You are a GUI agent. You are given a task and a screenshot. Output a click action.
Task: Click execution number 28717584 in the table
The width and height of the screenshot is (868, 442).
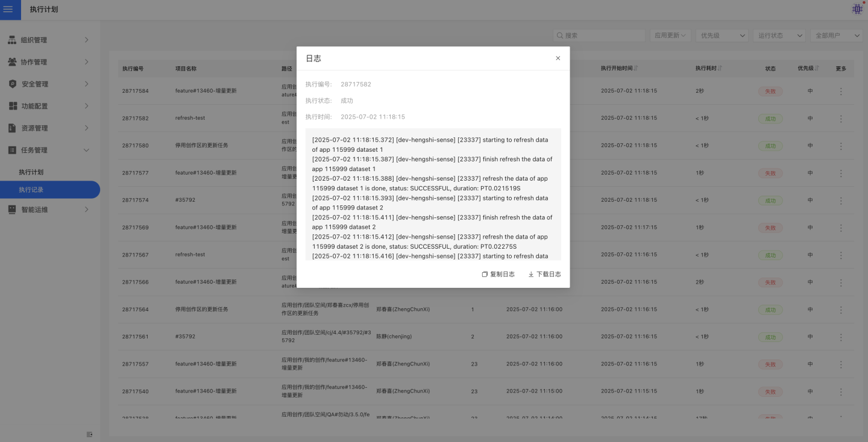pyautogui.click(x=135, y=91)
